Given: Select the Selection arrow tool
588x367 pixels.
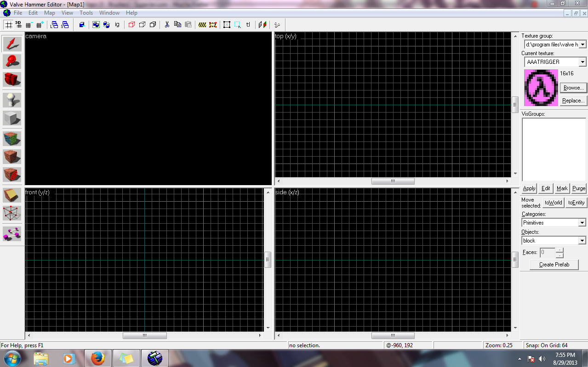Looking at the screenshot, I should [x=12, y=44].
